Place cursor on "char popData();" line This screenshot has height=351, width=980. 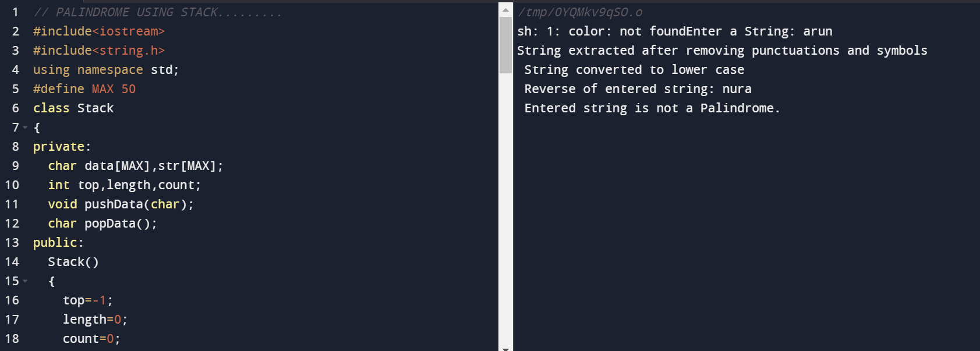click(102, 224)
